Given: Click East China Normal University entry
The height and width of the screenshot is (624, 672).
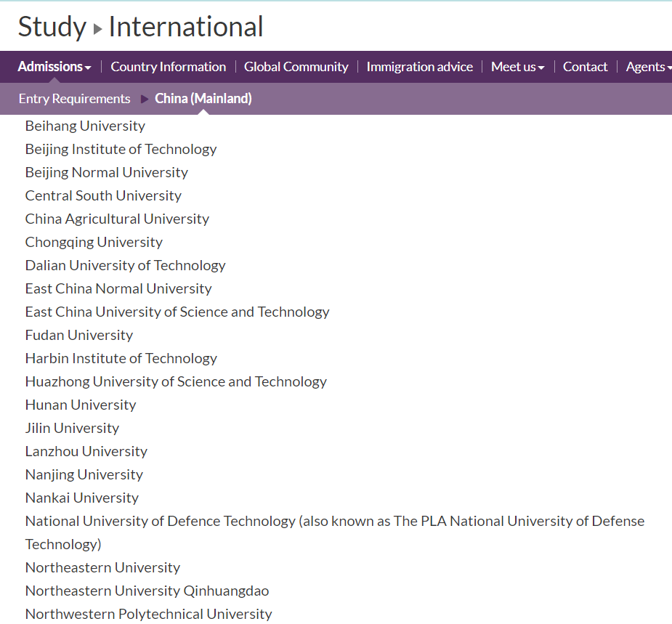Looking at the screenshot, I should tap(118, 289).
